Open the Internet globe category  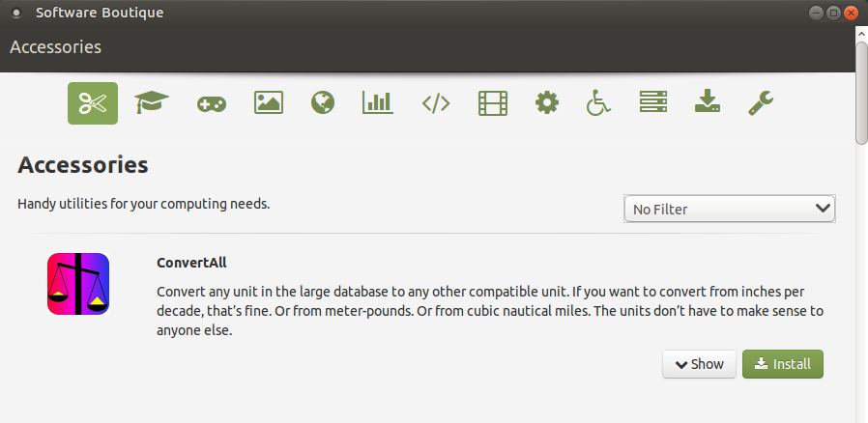323,102
